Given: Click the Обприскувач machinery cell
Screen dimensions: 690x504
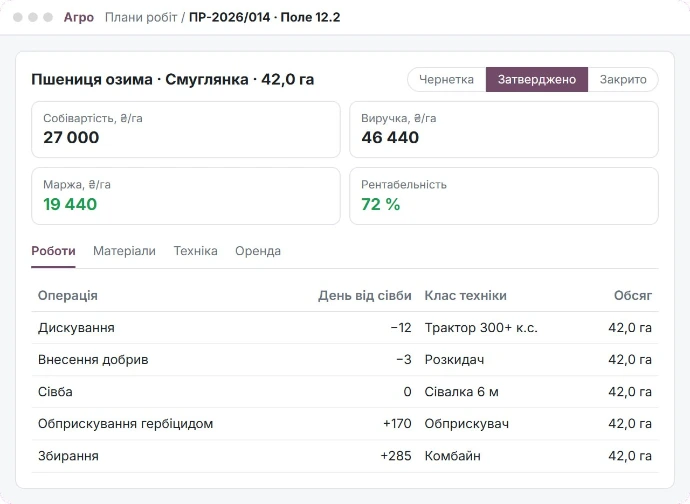Looking at the screenshot, I should pos(467,423).
